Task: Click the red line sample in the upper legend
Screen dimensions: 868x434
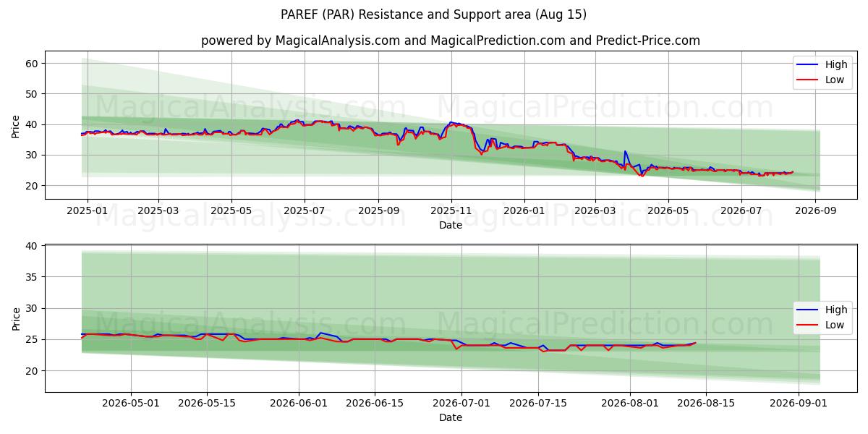Action: tap(808, 80)
